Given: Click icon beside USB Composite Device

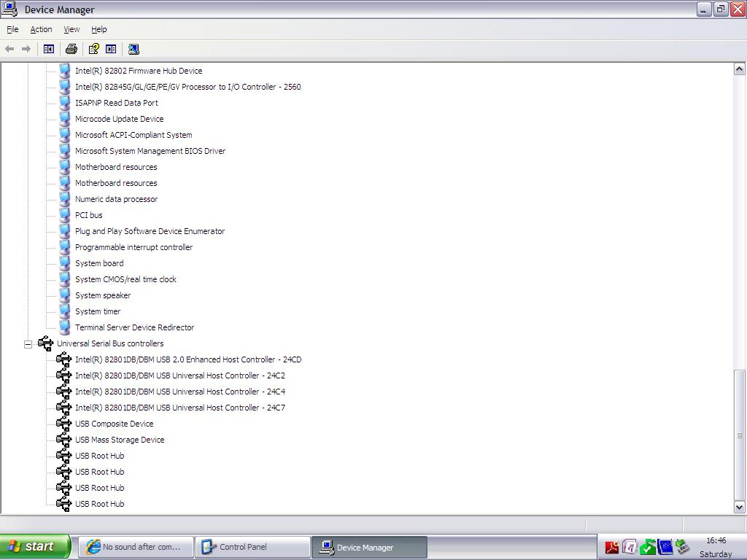Looking at the screenshot, I should (64, 424).
